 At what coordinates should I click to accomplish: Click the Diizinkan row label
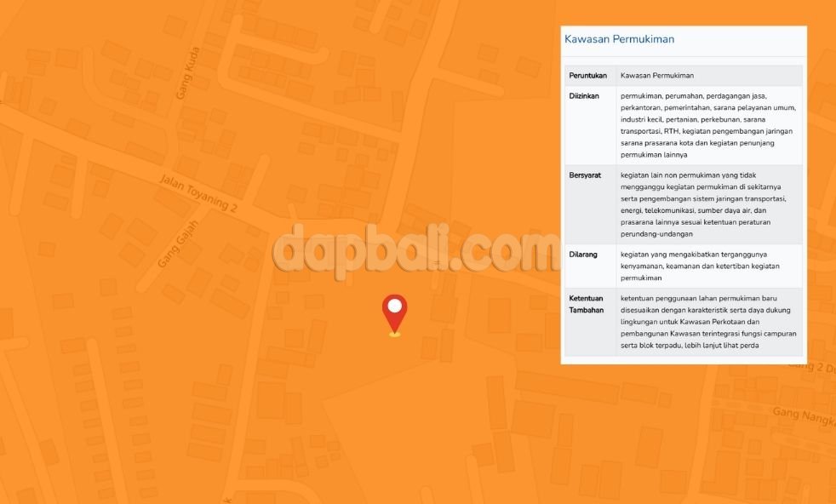[584, 96]
